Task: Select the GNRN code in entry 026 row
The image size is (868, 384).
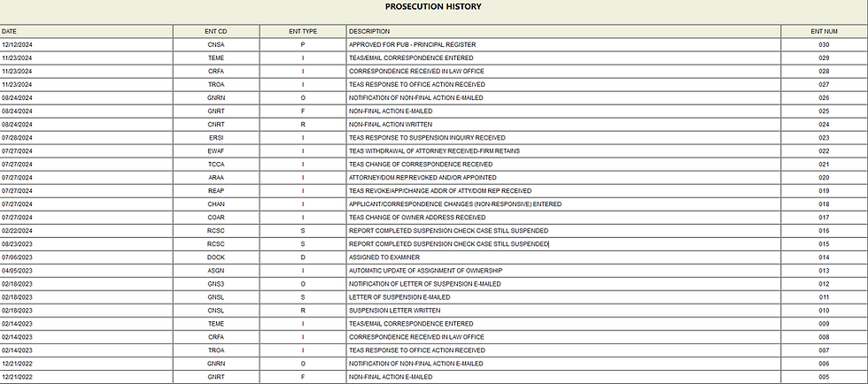Action: (216, 98)
